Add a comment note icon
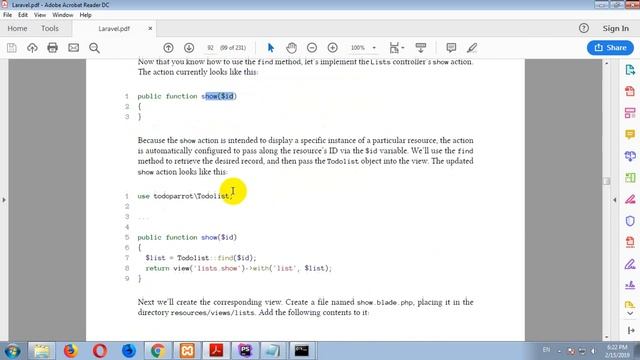This screenshot has height=360, width=640. 451,48
